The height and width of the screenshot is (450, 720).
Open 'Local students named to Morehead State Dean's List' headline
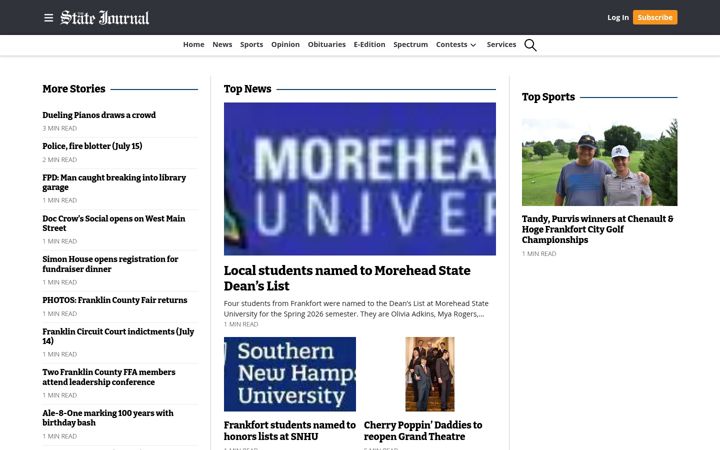pos(347,278)
